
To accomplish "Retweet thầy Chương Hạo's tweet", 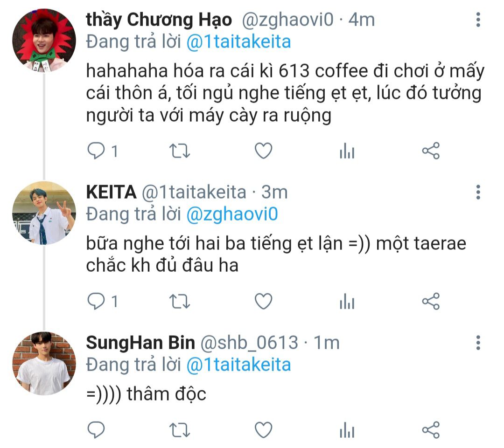I will [180, 151].
